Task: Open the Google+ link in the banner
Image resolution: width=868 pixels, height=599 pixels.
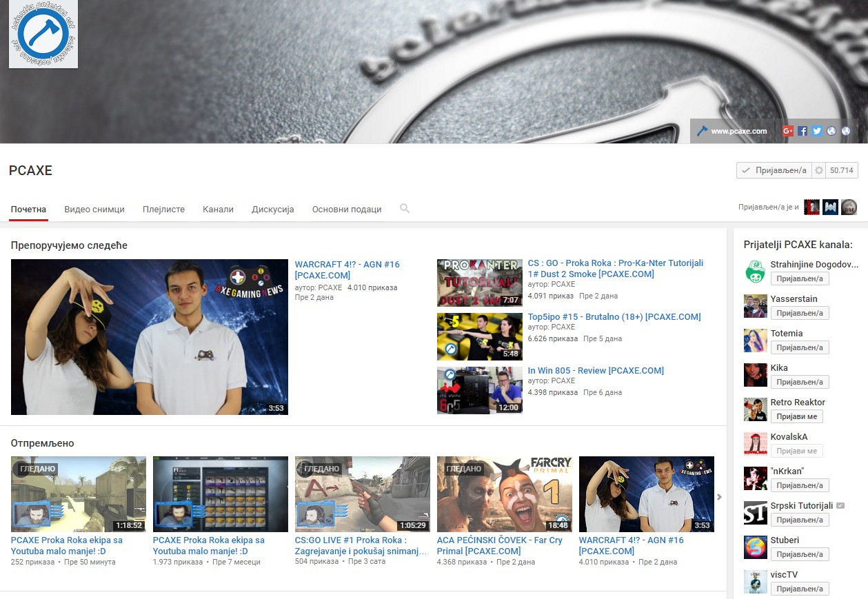Action: (x=788, y=131)
